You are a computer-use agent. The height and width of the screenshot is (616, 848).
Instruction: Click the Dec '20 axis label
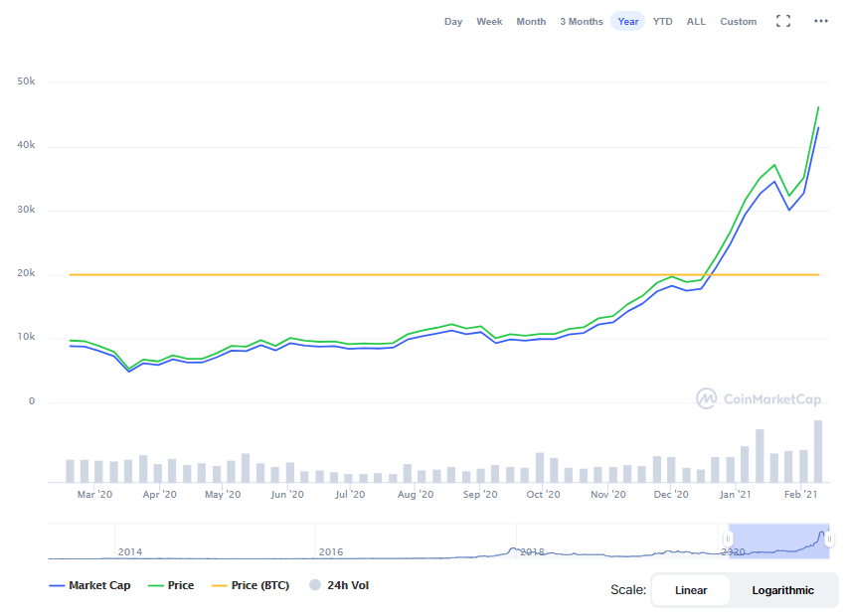coord(671,494)
